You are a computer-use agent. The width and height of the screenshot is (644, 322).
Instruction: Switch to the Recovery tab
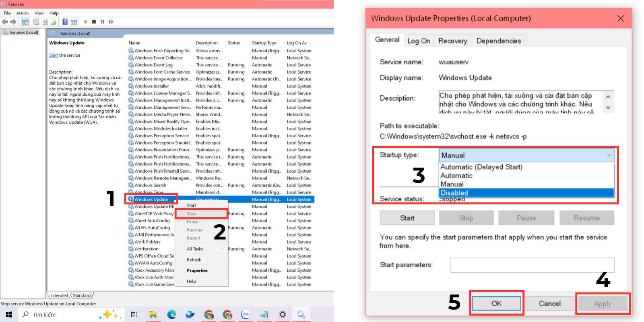click(x=453, y=41)
